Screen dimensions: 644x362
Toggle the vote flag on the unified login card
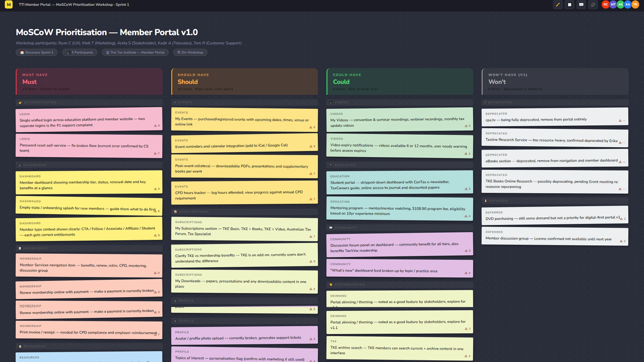(155, 125)
